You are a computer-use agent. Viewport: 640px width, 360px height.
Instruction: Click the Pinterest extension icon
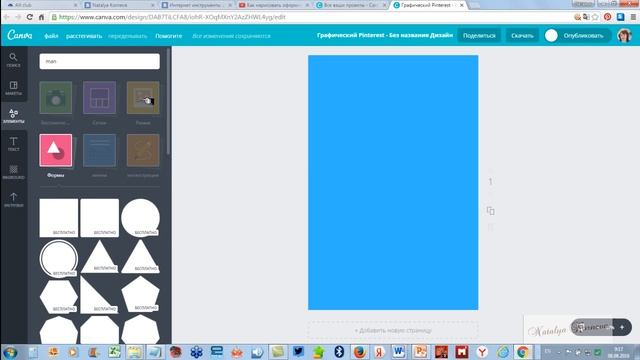608,17
